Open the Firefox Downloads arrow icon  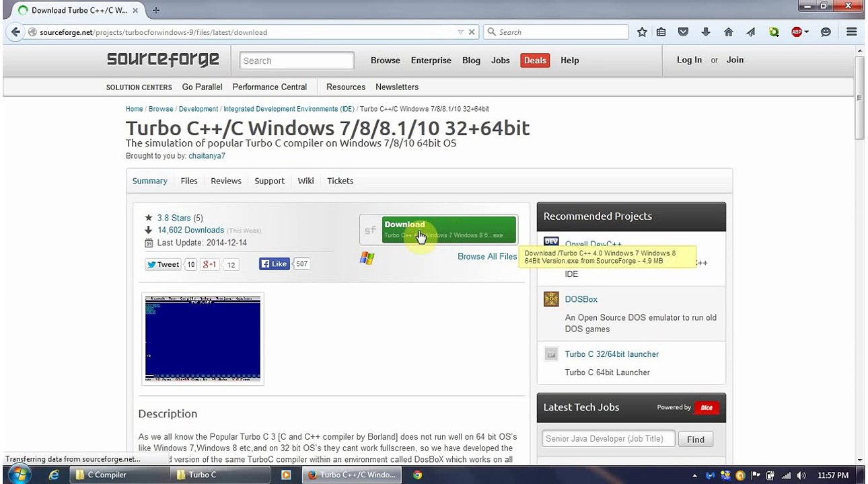point(705,32)
